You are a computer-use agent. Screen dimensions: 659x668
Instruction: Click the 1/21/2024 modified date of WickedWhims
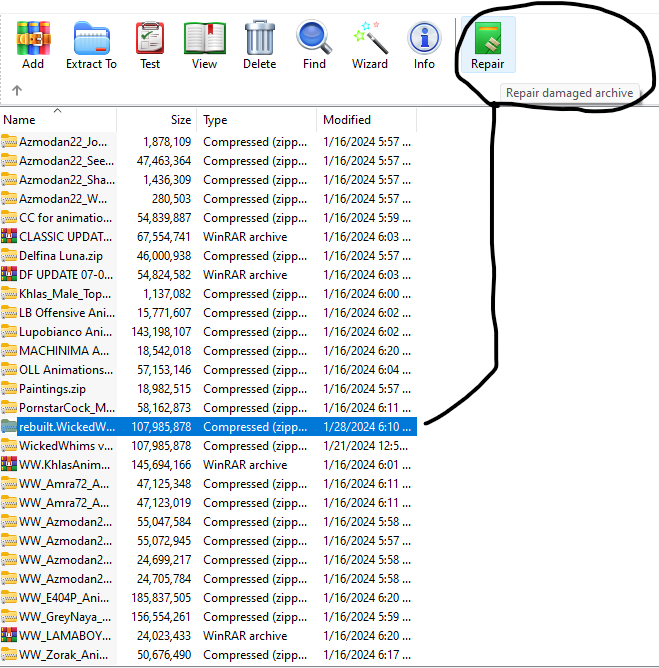(x=365, y=446)
